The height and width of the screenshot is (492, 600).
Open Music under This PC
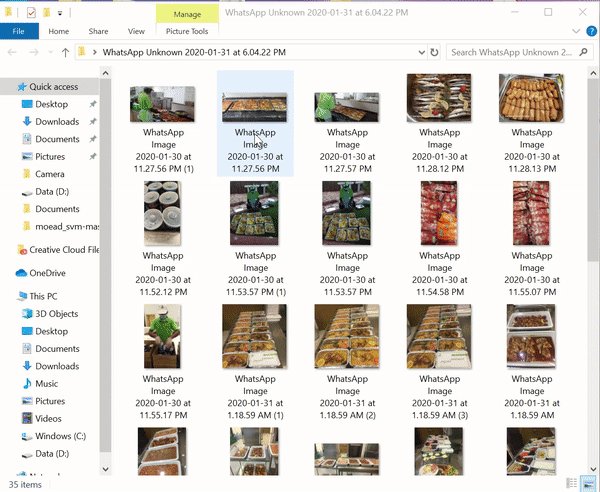pos(46,384)
